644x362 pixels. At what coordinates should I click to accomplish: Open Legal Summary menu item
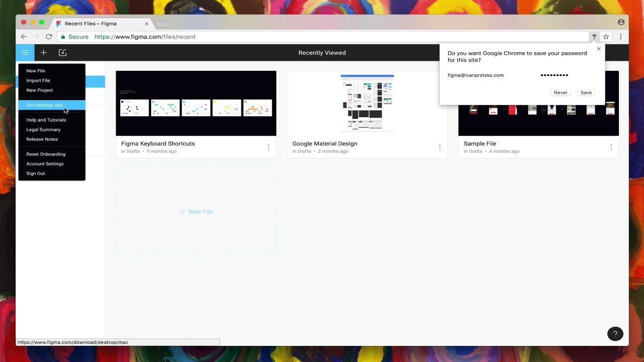(x=52, y=130)
